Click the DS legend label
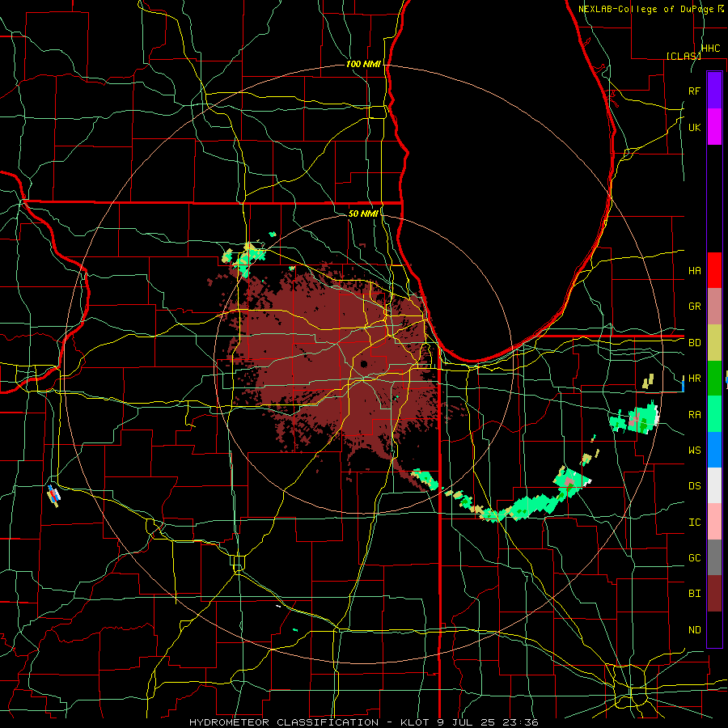The height and width of the screenshot is (728, 728). (x=695, y=485)
